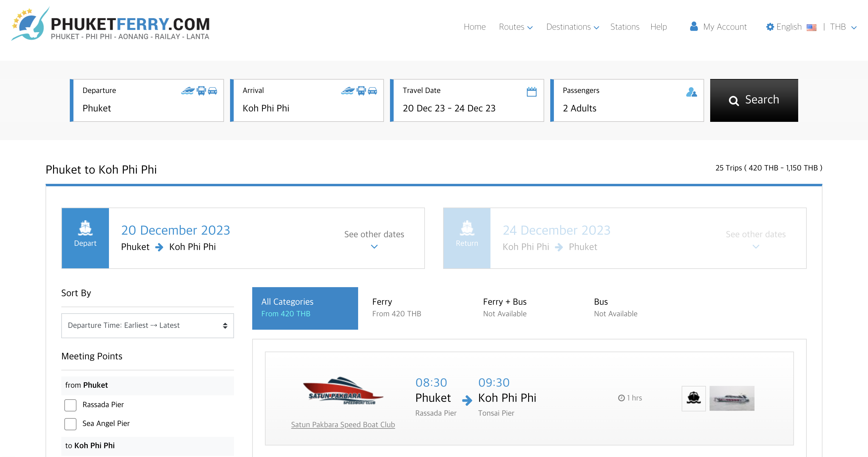
Task: Click the language settings gear icon
Action: [x=770, y=27]
